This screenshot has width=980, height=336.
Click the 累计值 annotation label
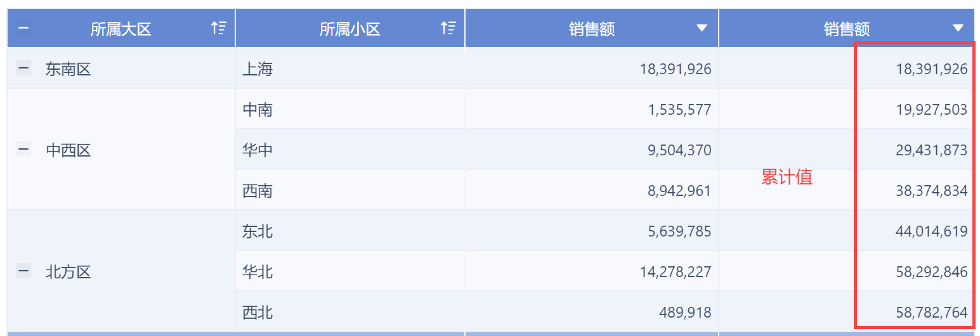point(787,177)
